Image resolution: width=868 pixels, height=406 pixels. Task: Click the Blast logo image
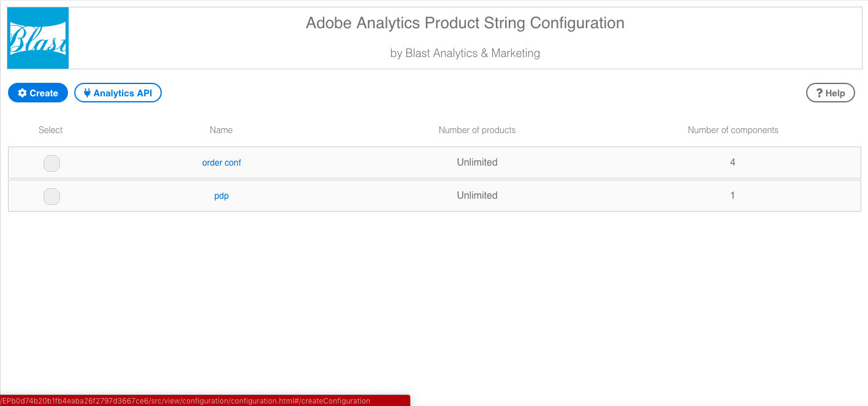pos(38,38)
